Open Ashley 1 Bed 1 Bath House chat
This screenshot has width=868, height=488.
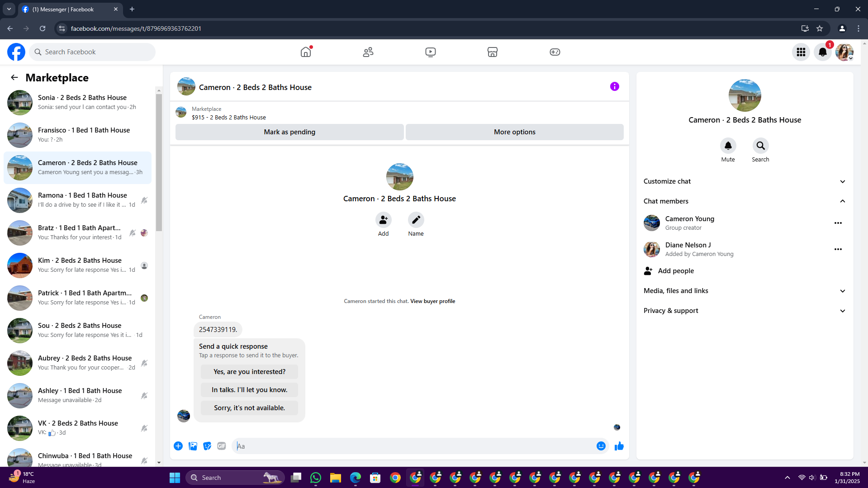point(78,395)
